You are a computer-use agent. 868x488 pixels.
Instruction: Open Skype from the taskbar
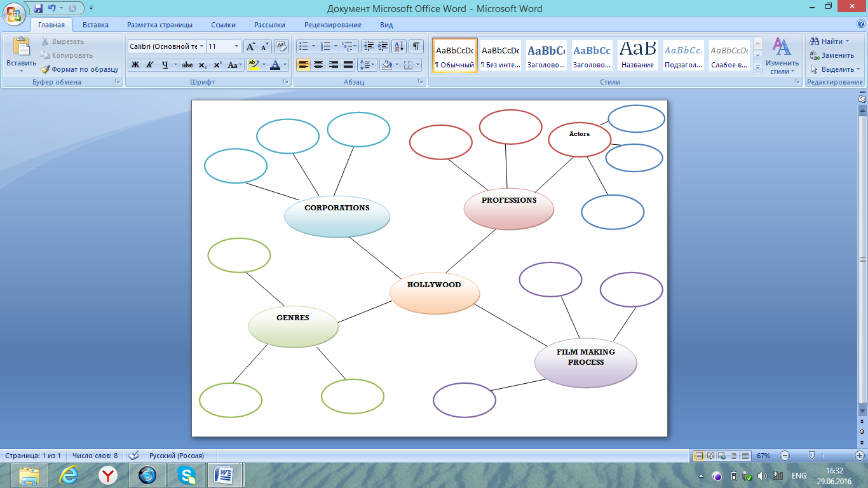(187, 475)
